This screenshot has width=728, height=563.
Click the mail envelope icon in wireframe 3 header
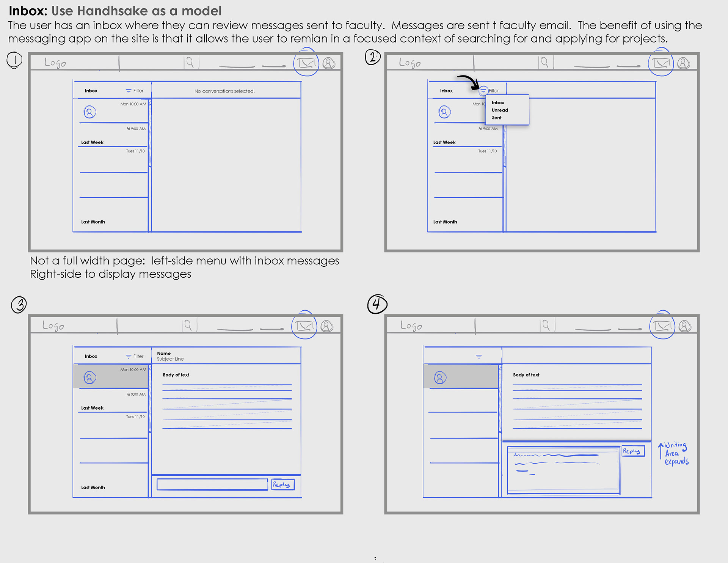[304, 325]
